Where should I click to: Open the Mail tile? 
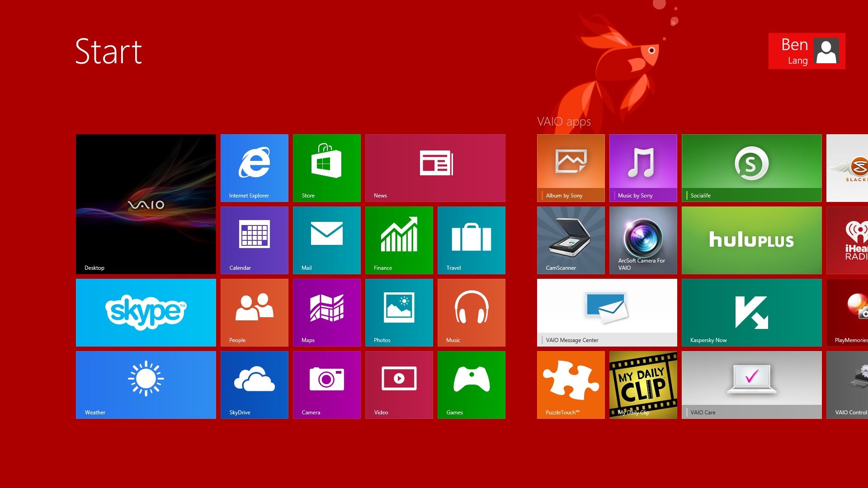coord(327,240)
